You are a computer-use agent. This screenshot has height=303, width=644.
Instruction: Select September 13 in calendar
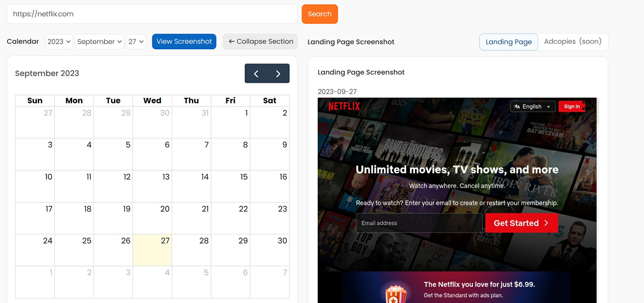click(152, 186)
